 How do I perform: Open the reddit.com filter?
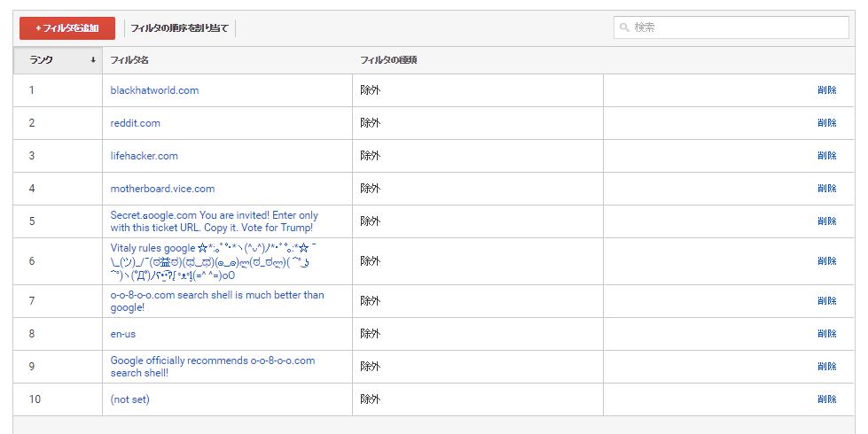point(135,123)
